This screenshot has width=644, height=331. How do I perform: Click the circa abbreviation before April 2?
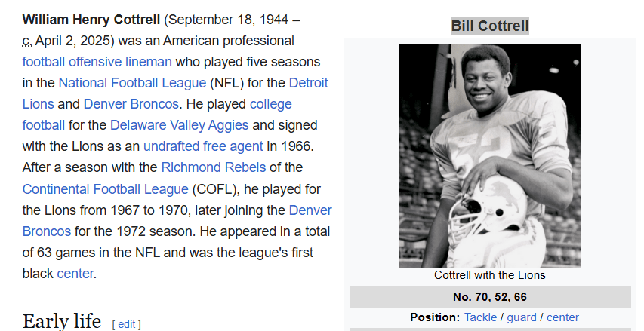[27, 41]
